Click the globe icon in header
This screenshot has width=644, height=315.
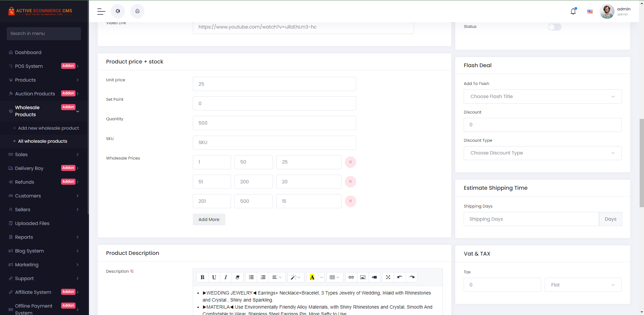coord(118,11)
